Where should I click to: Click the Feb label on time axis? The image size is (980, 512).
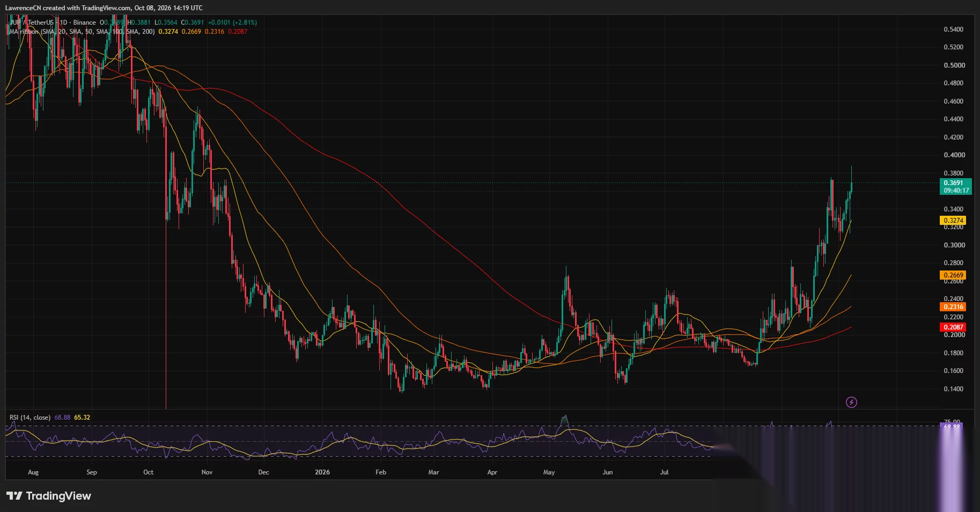pyautogui.click(x=381, y=472)
